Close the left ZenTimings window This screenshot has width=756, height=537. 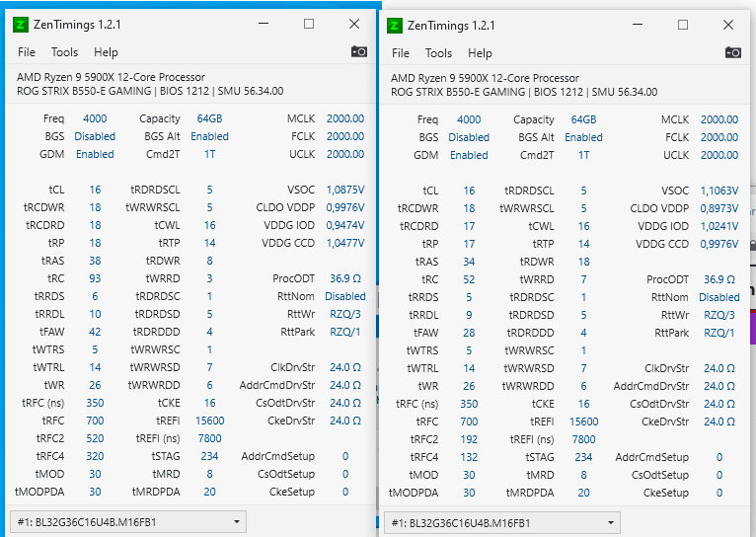pos(354,24)
